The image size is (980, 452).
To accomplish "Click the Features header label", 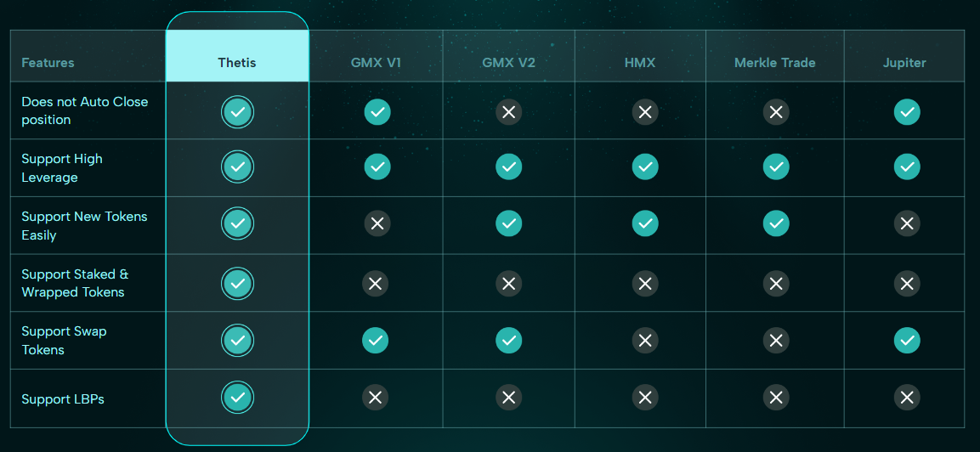I will (48, 63).
